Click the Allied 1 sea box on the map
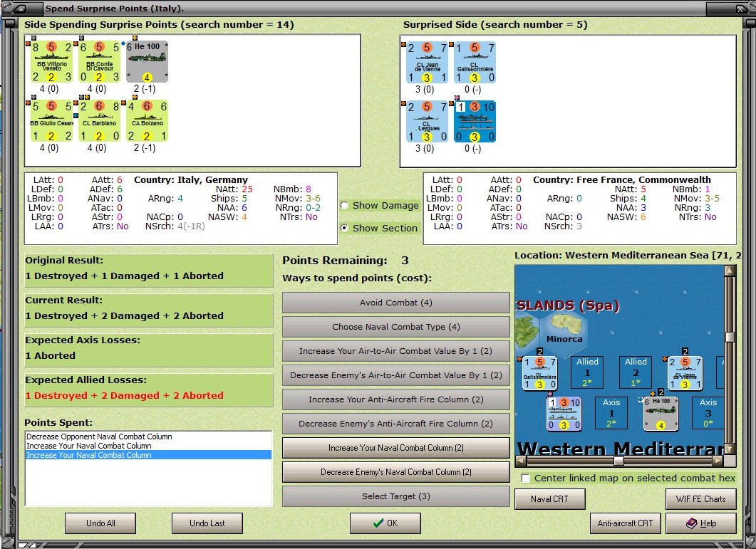This screenshot has width=756, height=549. click(587, 372)
